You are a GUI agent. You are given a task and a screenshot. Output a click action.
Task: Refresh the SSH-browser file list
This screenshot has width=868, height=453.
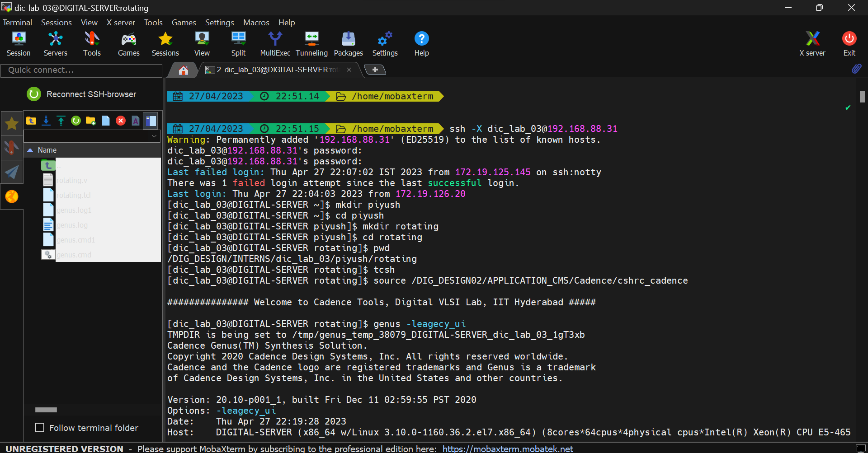click(75, 121)
